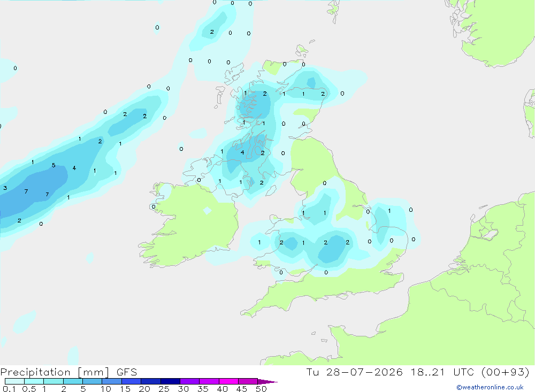Screen dimensions: 535x392
Task: Click the 25–30 mm navy swatch
Action: click(170, 381)
